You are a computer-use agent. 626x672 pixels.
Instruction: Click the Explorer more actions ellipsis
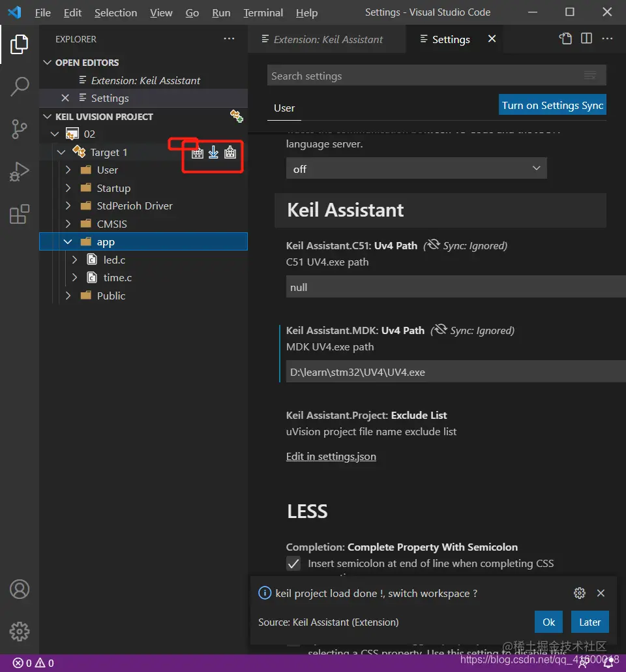(229, 39)
